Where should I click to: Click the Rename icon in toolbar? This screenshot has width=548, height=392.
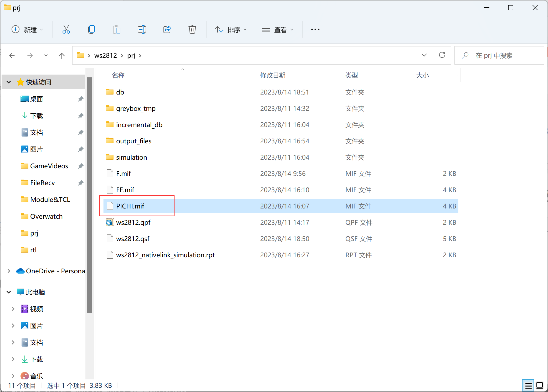click(x=142, y=29)
